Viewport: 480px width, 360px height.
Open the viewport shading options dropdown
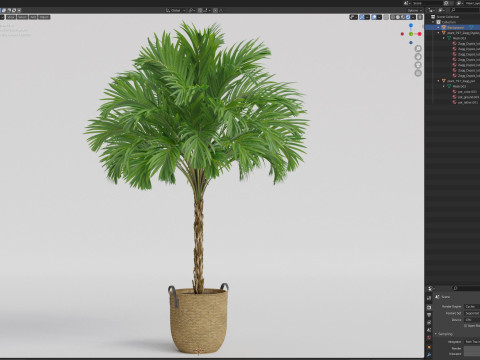pos(413,17)
